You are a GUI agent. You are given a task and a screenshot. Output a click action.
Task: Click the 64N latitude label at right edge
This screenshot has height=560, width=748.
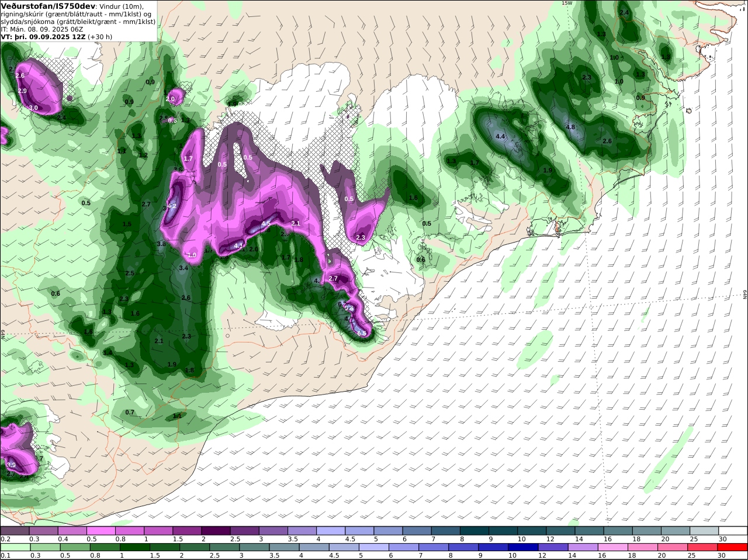pyautogui.click(x=745, y=295)
